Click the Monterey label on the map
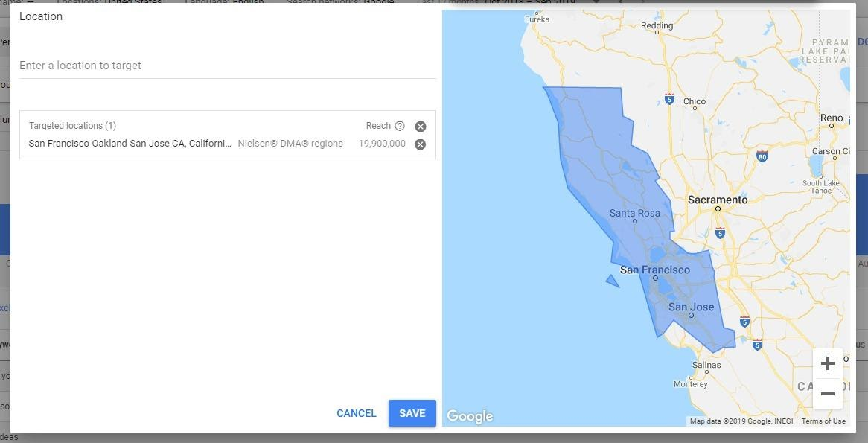This screenshot has width=868, height=443. tap(690, 384)
